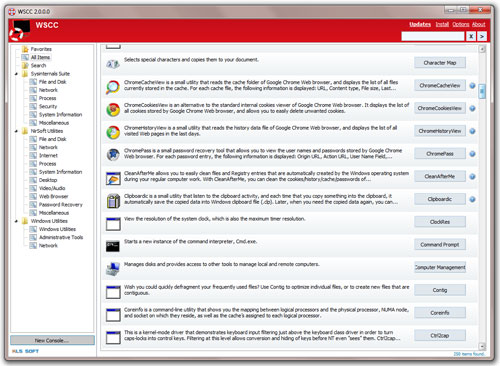Screen dimensions: 500x366
Task: Click the ChromeCookiesView Chrome icon
Action: pos(113,109)
